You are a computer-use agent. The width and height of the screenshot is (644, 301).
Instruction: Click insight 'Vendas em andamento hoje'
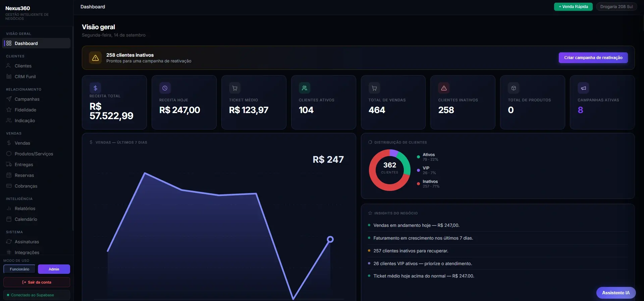[x=416, y=225]
